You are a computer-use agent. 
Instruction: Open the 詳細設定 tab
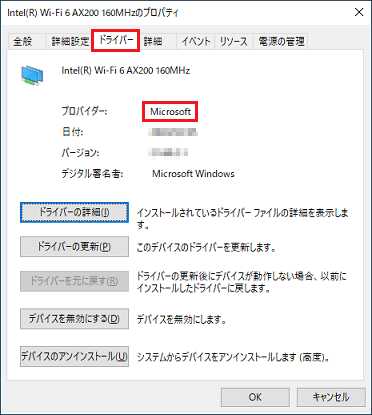70,42
